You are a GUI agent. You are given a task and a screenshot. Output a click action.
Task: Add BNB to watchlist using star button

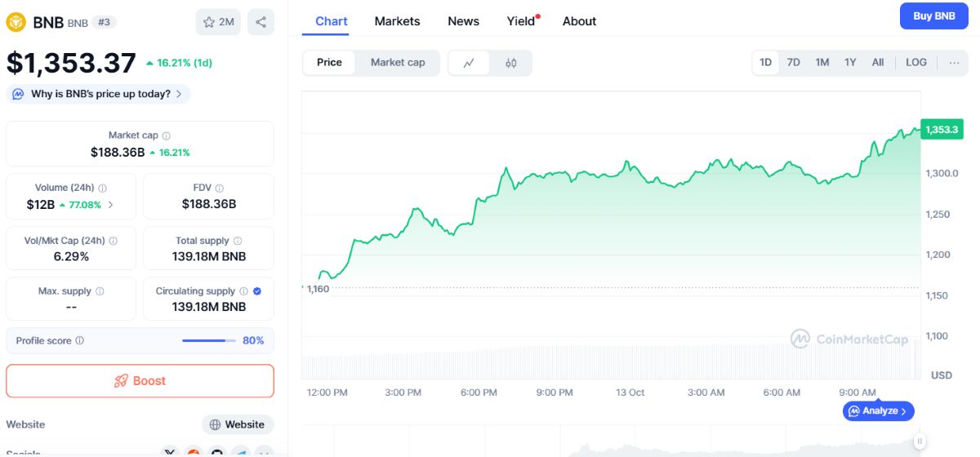(x=218, y=22)
